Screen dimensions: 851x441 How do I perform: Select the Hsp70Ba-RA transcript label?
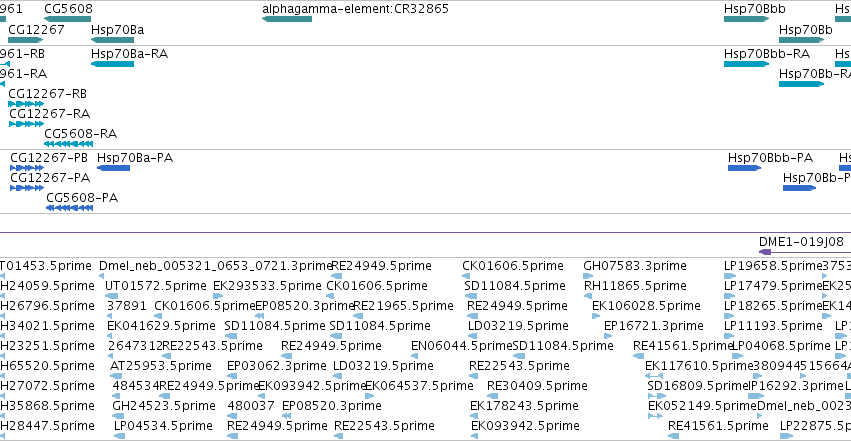coord(130,54)
